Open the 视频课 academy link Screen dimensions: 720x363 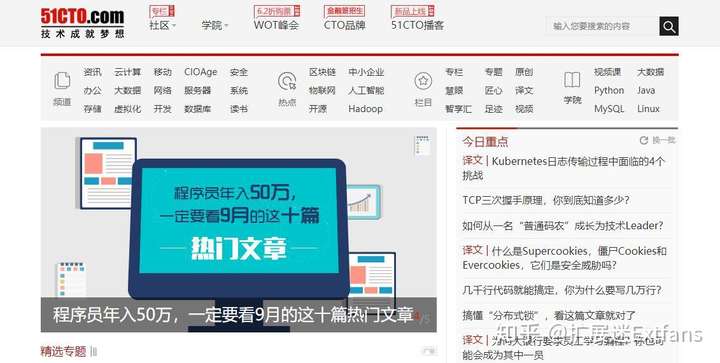(608, 72)
